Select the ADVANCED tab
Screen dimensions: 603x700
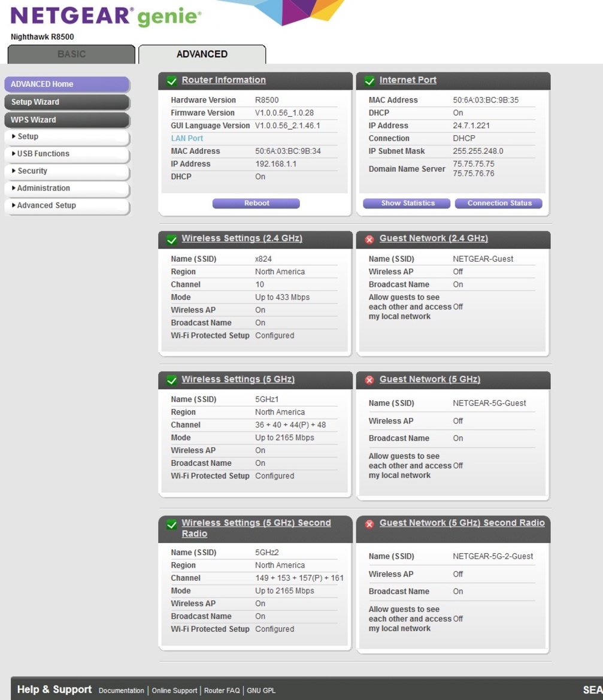[x=202, y=54]
